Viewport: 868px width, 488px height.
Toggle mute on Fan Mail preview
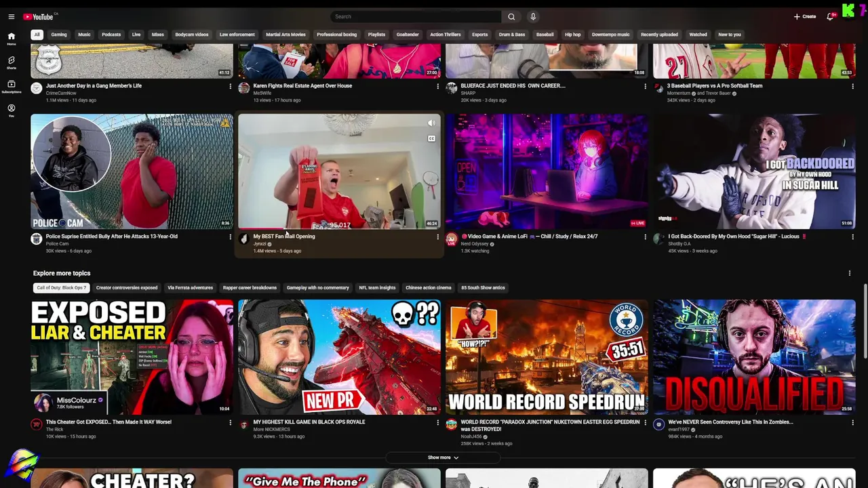pyautogui.click(x=431, y=123)
